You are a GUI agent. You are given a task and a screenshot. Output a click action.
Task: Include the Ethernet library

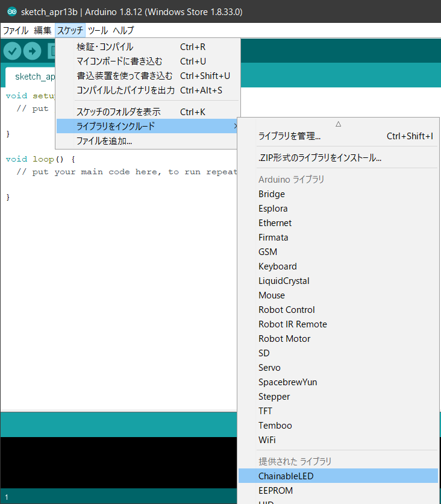(x=338, y=223)
